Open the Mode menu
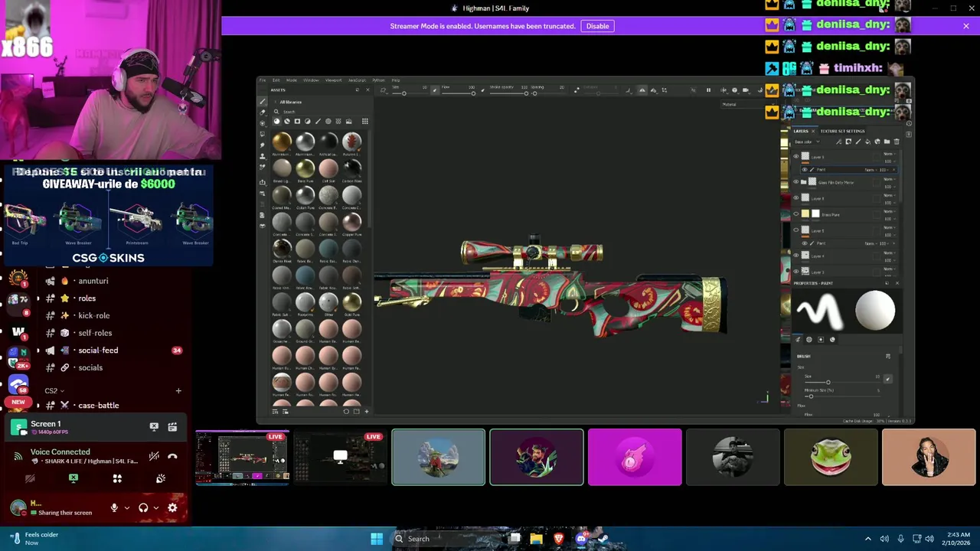 tap(292, 80)
